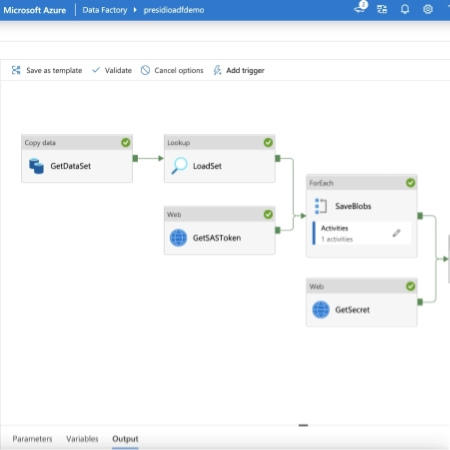The image size is (450, 450).
Task: Click the success check on GetSASToken
Action: tap(268, 214)
